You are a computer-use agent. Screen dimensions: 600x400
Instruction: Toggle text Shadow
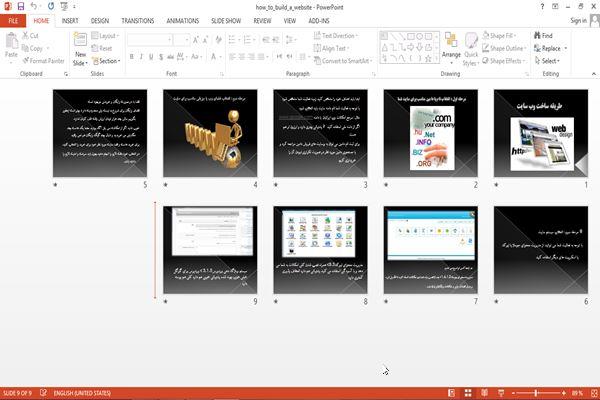(x=161, y=57)
